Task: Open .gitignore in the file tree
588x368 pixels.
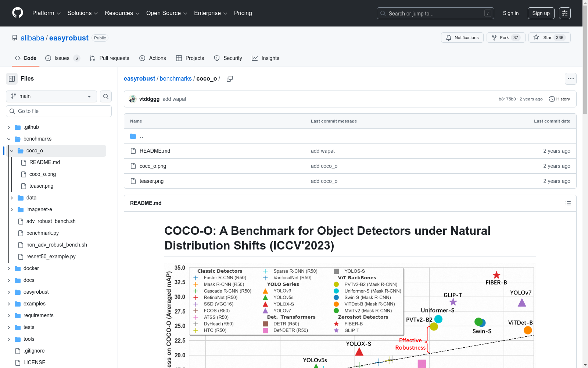Action: 34,351
